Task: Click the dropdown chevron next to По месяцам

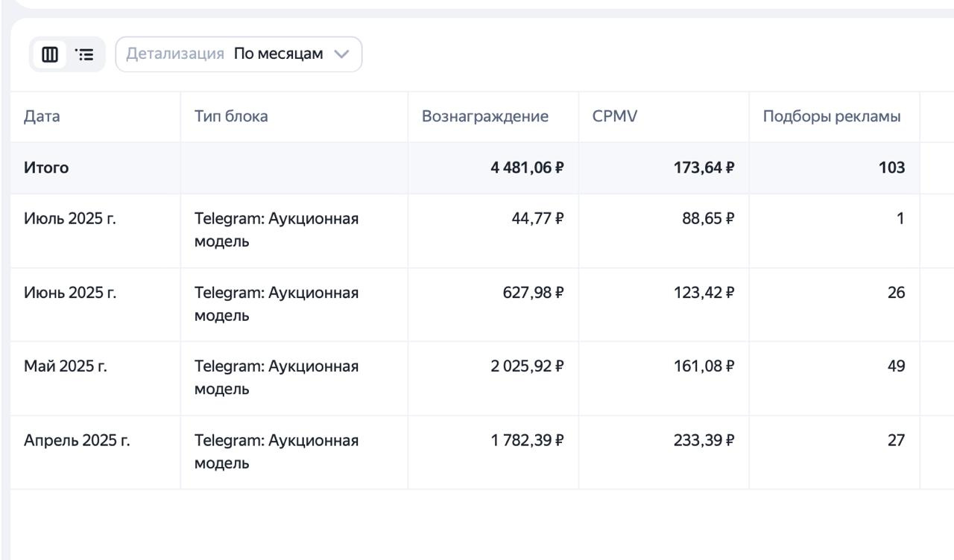Action: (x=341, y=54)
